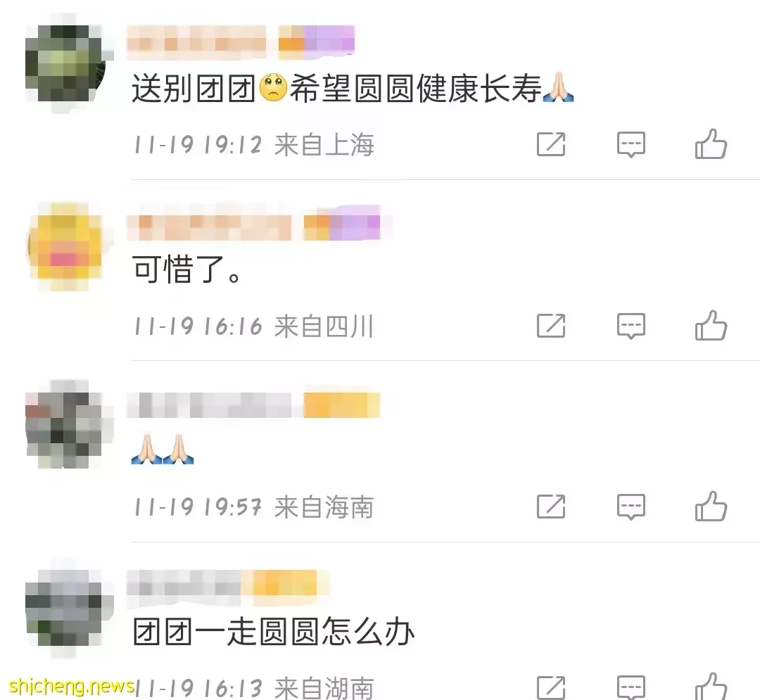760x700 pixels.
Task: Tap the comment text 团团一走圆圆怎么办
Action: (273, 632)
